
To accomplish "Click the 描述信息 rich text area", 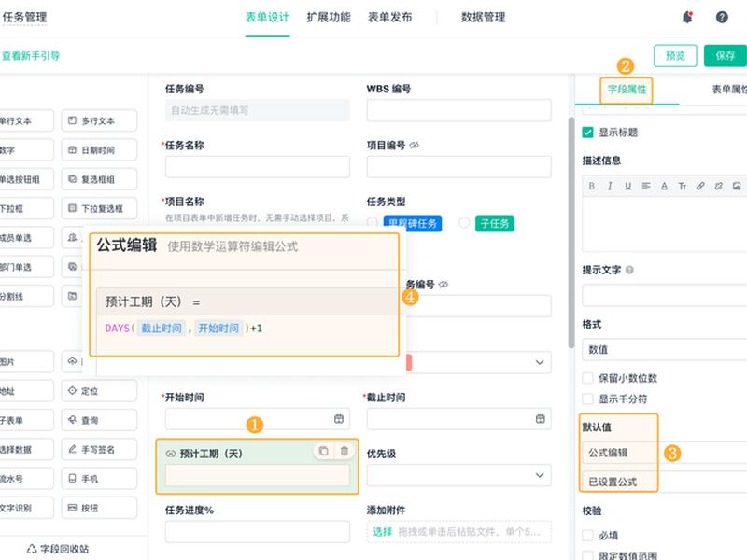I will coord(665,224).
